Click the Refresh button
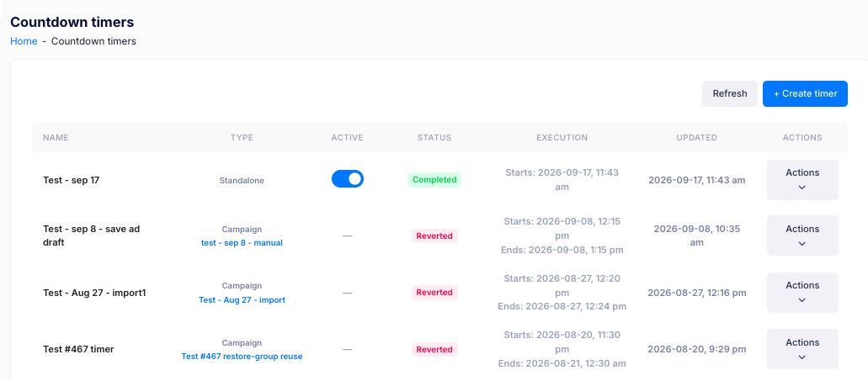The image size is (868, 381). pos(730,93)
